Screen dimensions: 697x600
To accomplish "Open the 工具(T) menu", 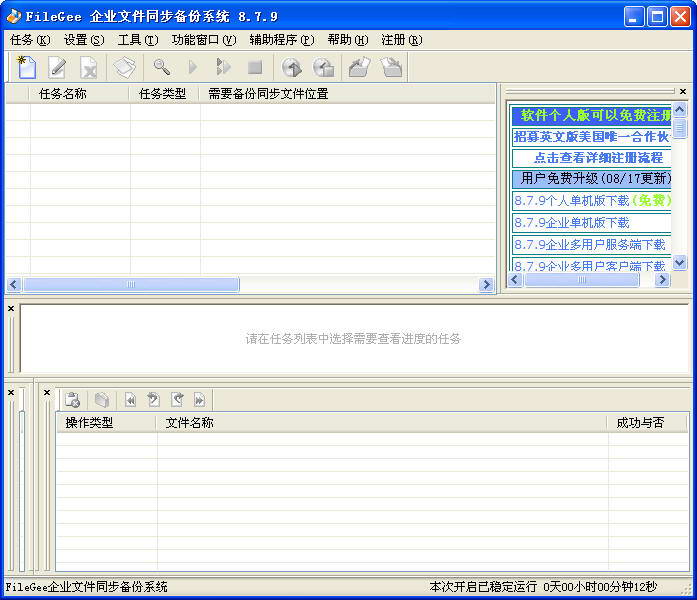I will 138,40.
